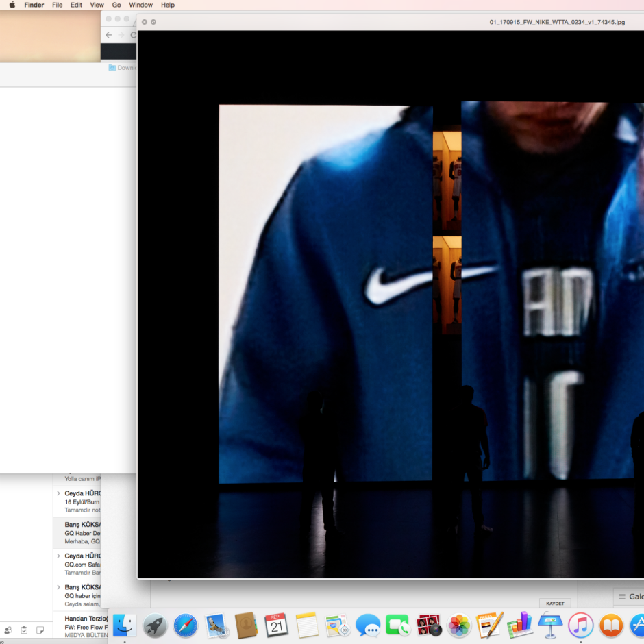644x644 pixels.
Task: Expand Ceyda HÜRC GQ.com Safa thread
Action: coord(58,556)
